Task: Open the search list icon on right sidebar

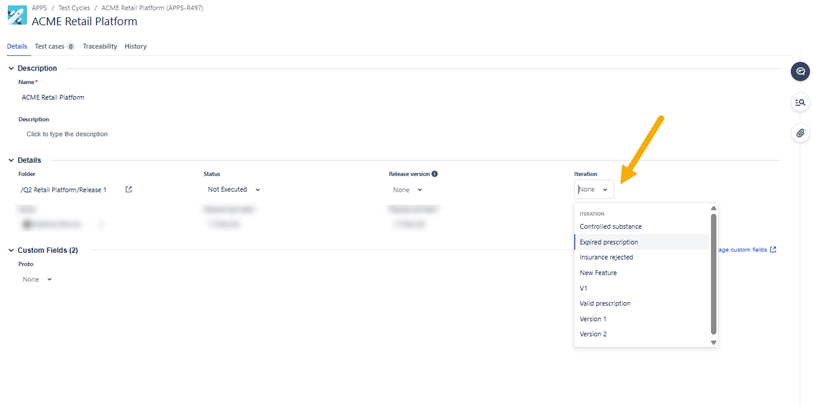Action: click(x=800, y=103)
